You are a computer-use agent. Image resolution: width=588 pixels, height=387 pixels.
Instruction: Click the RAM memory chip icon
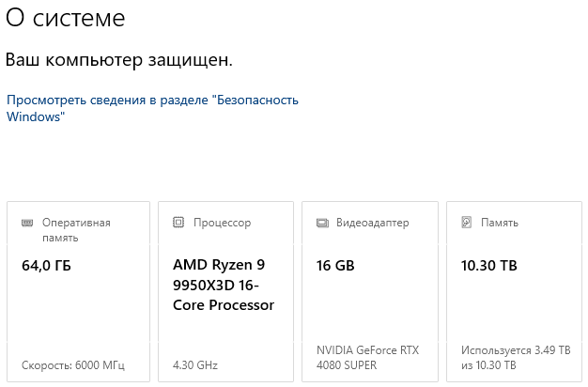(x=27, y=224)
